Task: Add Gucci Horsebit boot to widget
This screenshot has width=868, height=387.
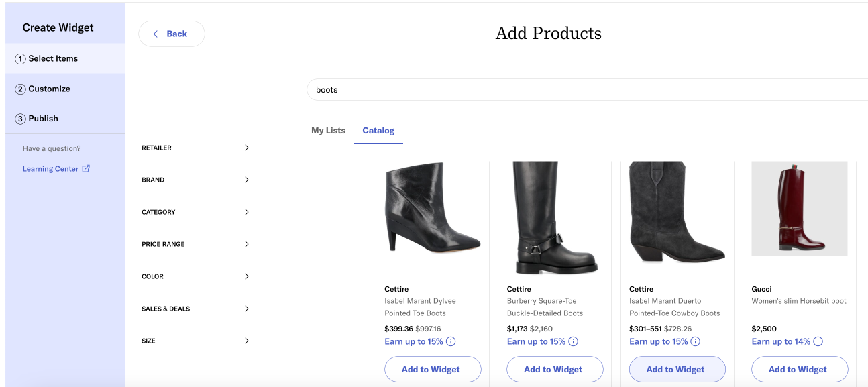Action: [800, 369]
